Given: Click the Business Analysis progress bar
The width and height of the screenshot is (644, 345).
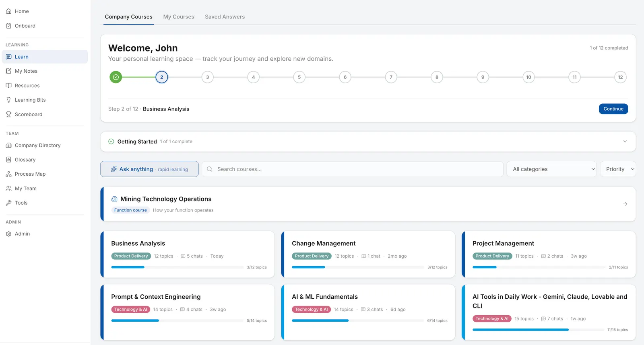Looking at the screenshot, I should [177, 267].
